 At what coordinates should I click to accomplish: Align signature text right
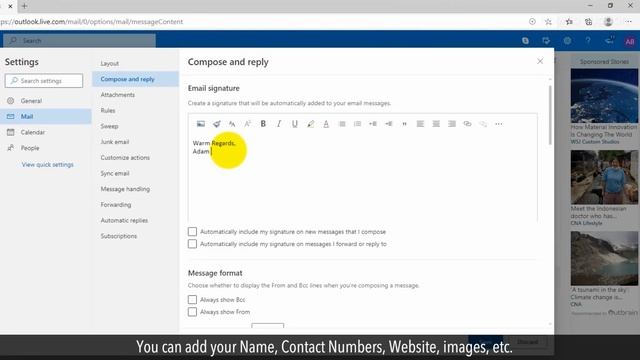(451, 124)
